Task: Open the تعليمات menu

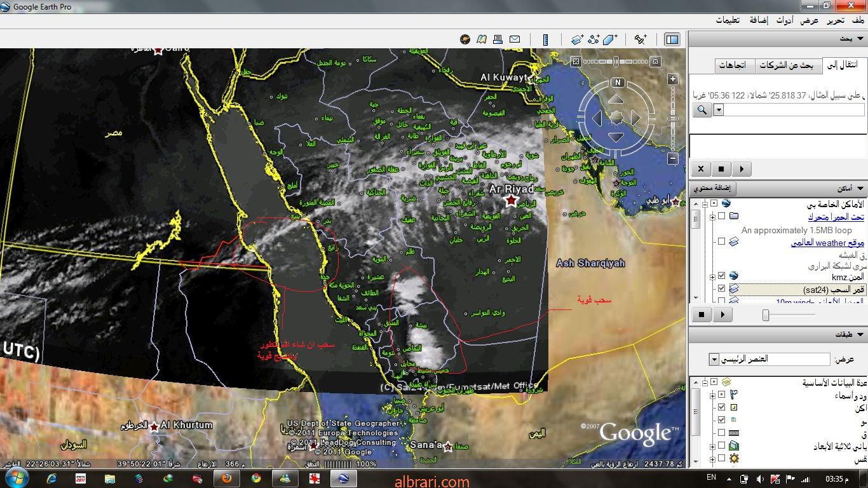Action: [728, 20]
